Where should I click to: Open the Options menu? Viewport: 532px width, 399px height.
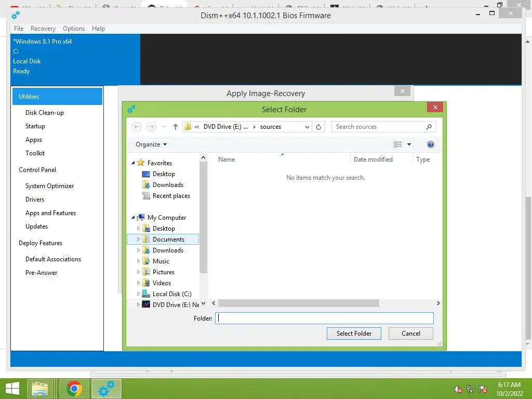pos(74,29)
